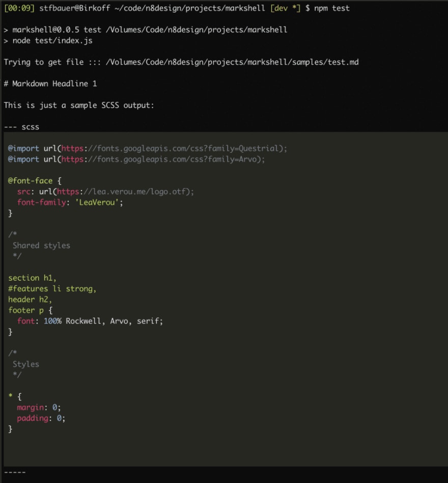Click the 'footer p {' selector

30,310
